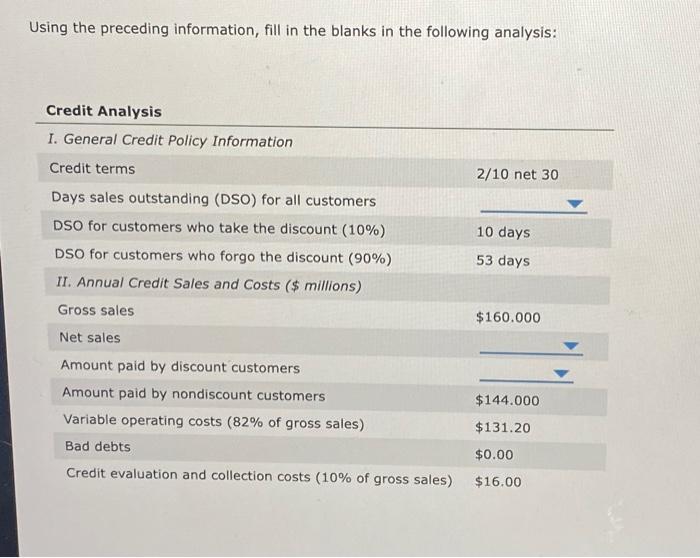
Task: Open the DSO for all customers dropdown
Action: [533, 204]
